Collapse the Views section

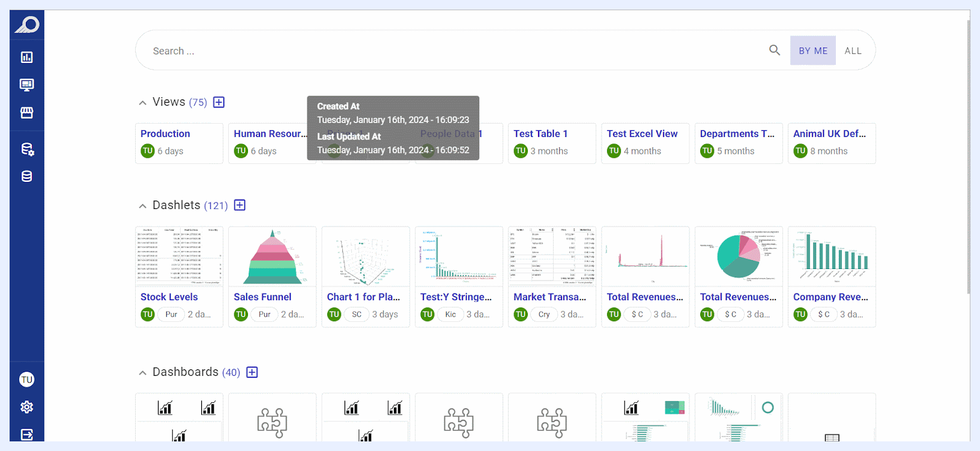(142, 103)
